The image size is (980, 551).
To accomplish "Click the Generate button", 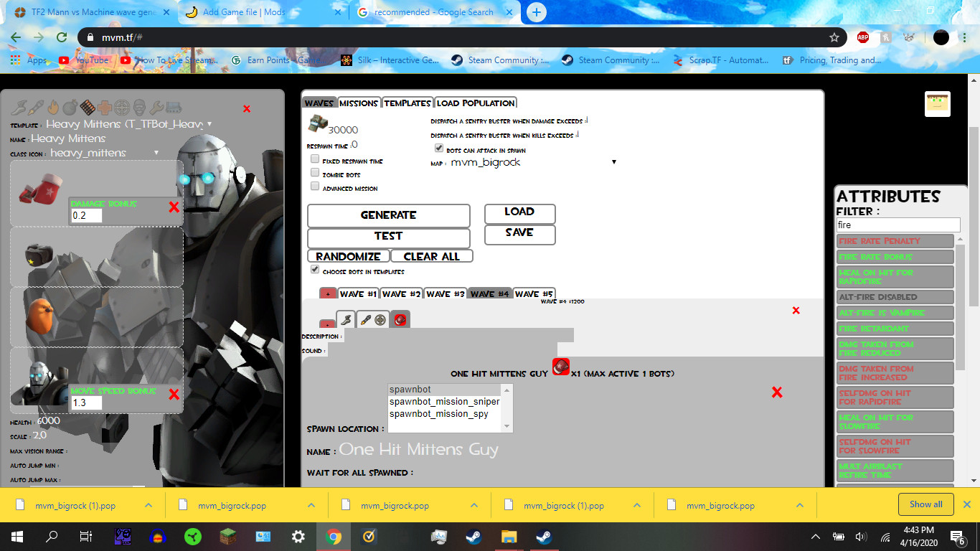I will pyautogui.click(x=388, y=215).
